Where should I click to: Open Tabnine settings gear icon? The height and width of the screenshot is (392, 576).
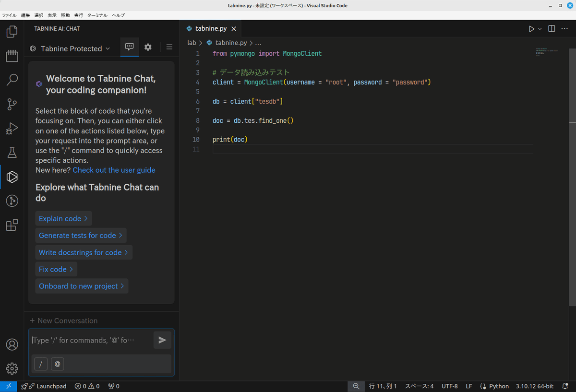coord(148,47)
